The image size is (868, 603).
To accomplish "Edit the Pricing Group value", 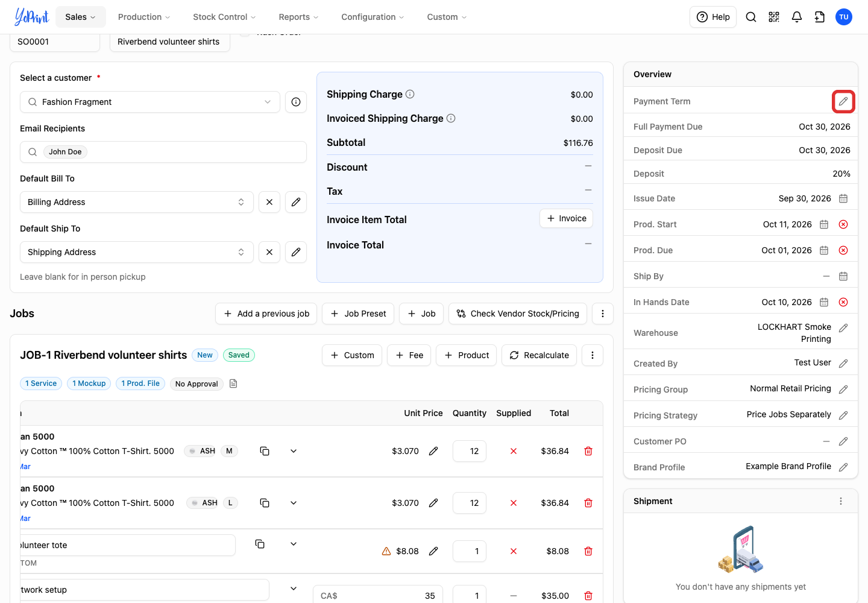I will pyautogui.click(x=843, y=390).
